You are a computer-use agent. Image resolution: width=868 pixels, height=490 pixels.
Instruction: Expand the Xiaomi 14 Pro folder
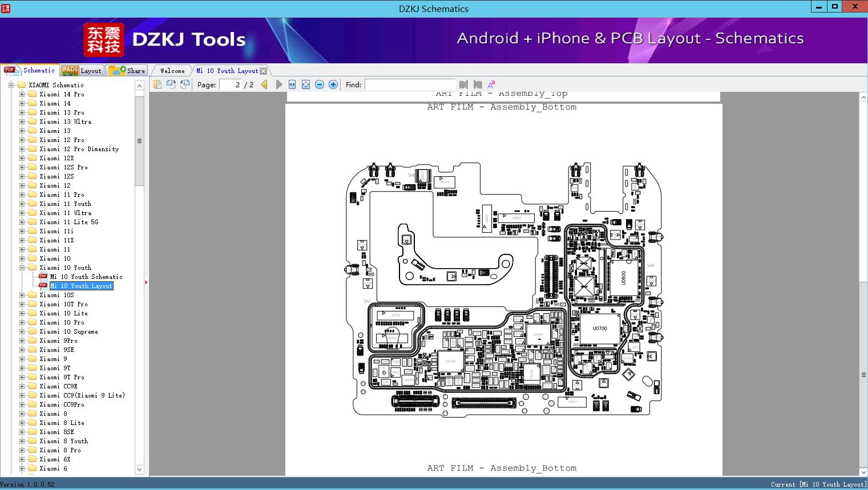pyautogui.click(x=22, y=94)
